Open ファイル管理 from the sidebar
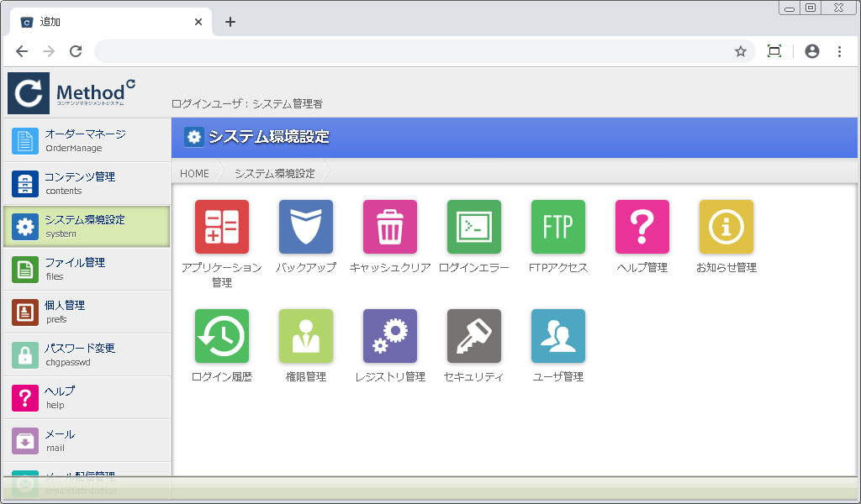 86,269
